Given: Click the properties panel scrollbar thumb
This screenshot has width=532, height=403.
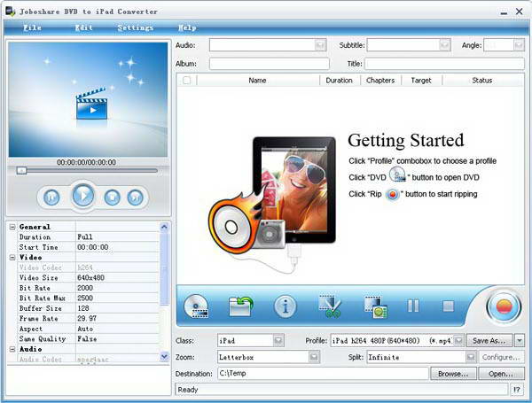Looking at the screenshot, I should (164, 268).
